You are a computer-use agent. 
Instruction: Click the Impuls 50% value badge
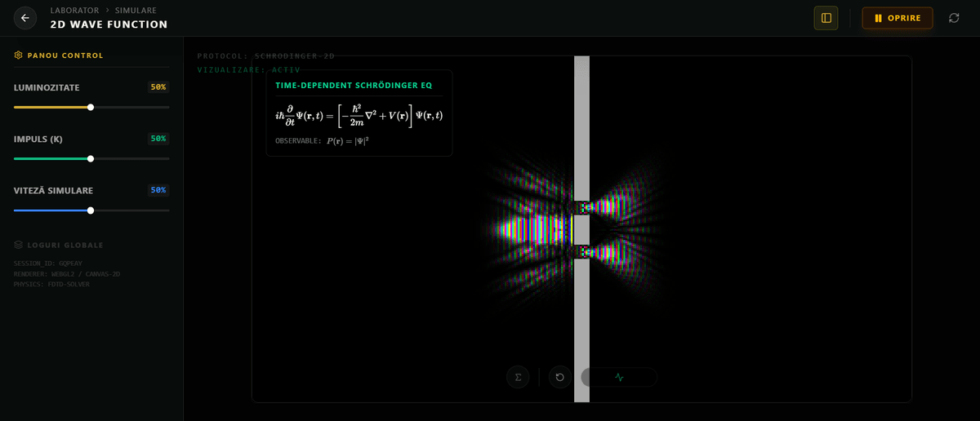click(158, 139)
